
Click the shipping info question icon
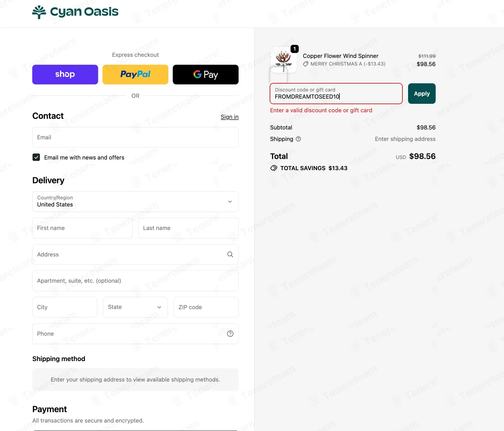click(298, 139)
